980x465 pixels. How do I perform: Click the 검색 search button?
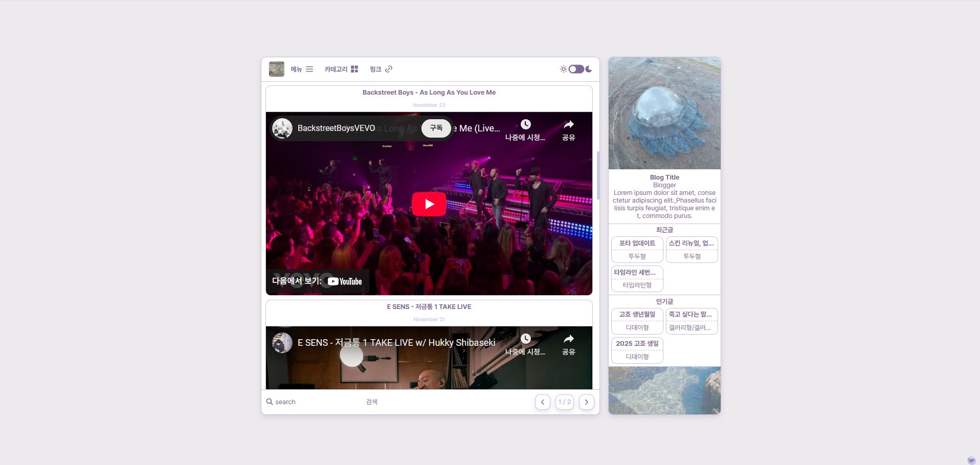pos(372,402)
